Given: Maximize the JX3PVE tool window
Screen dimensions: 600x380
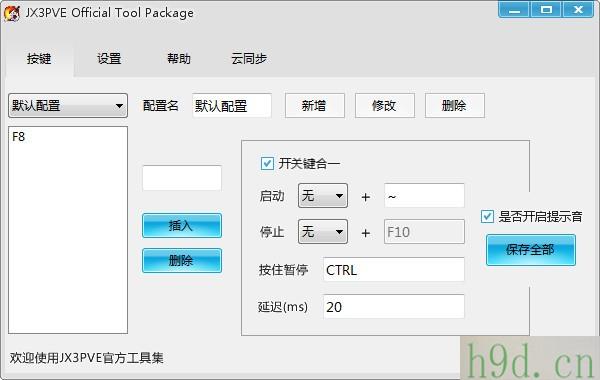Looking at the screenshot, I should coord(546,10).
